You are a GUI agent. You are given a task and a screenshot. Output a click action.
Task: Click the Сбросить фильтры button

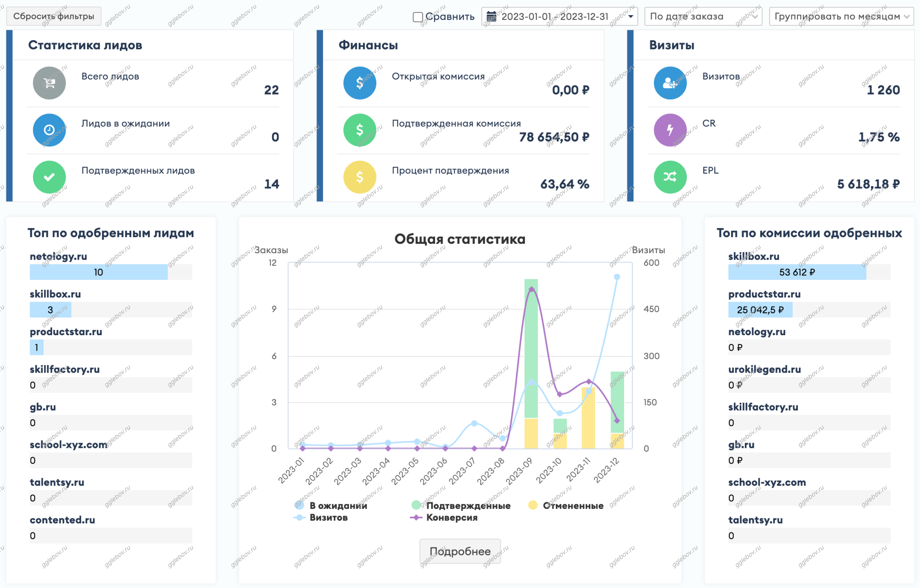coord(54,16)
